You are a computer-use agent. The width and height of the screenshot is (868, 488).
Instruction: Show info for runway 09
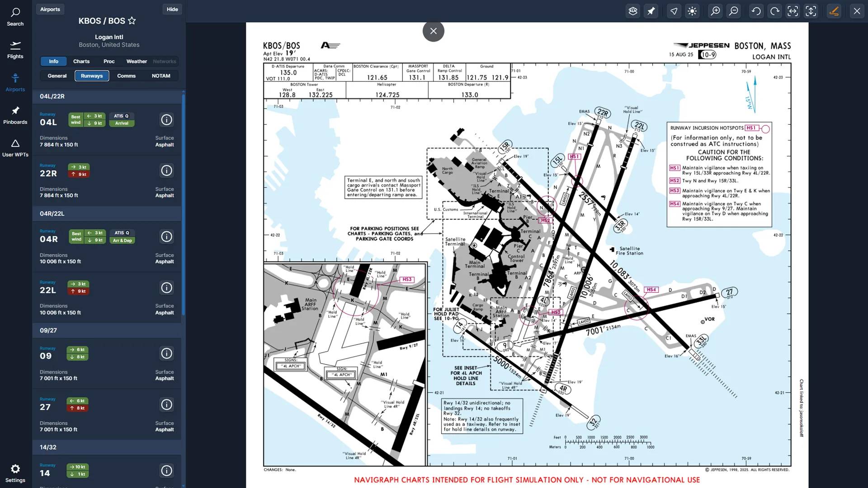[x=167, y=353]
